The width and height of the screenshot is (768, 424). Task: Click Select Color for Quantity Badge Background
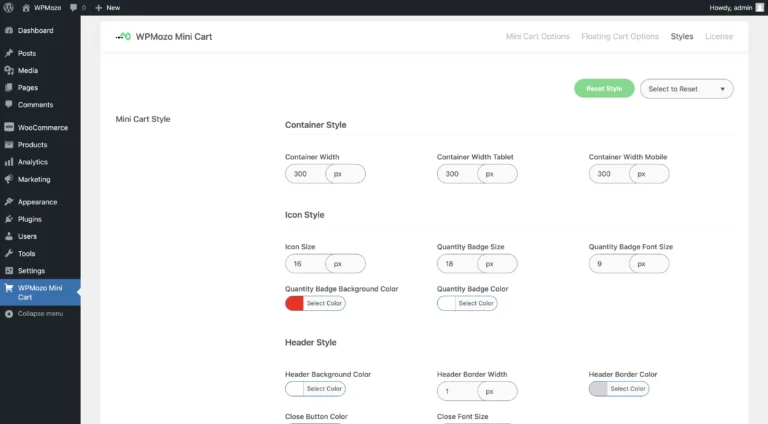click(x=324, y=303)
